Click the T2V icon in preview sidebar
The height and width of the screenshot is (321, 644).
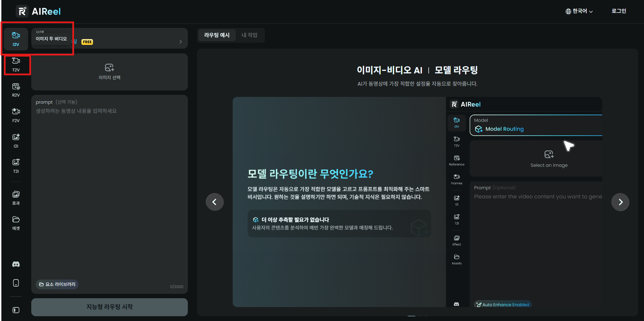coord(457,142)
